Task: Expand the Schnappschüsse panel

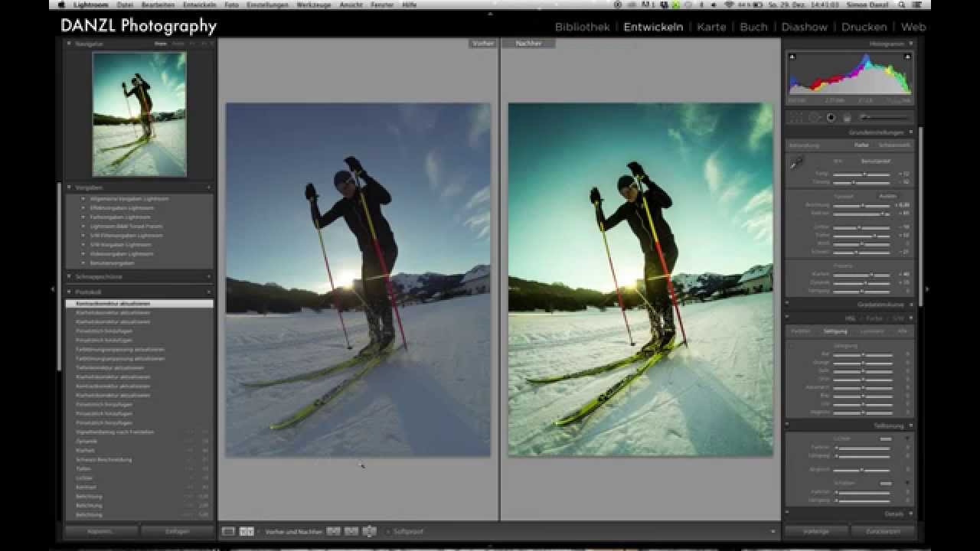Action: pos(70,276)
